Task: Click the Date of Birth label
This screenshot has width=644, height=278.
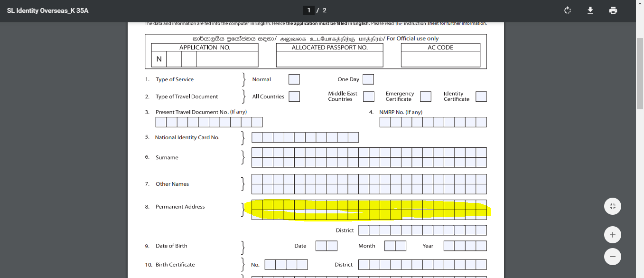Action: 171,246
